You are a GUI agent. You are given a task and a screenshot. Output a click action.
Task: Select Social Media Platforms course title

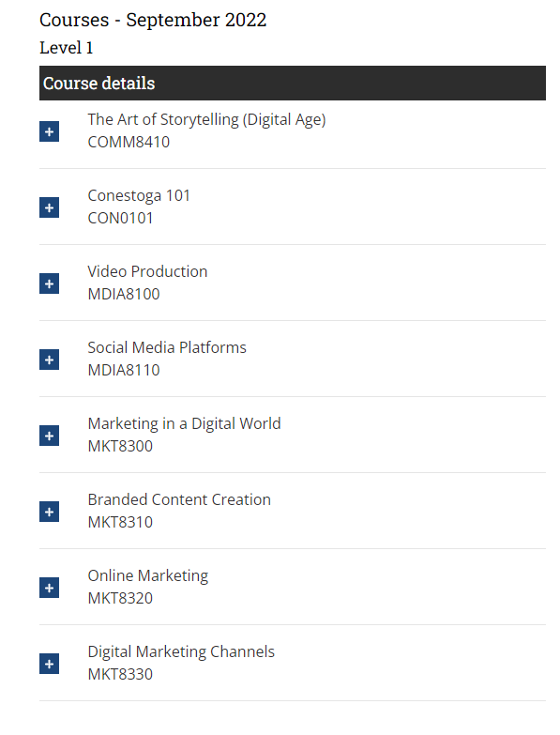tap(167, 347)
